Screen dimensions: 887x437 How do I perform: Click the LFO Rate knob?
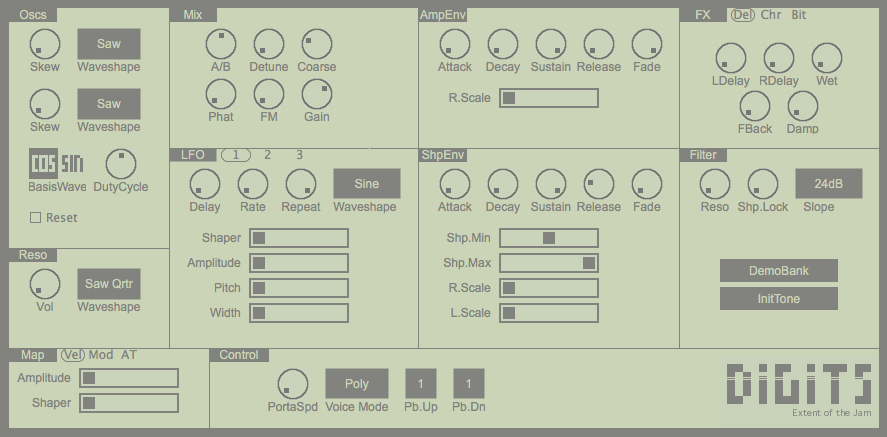point(253,184)
